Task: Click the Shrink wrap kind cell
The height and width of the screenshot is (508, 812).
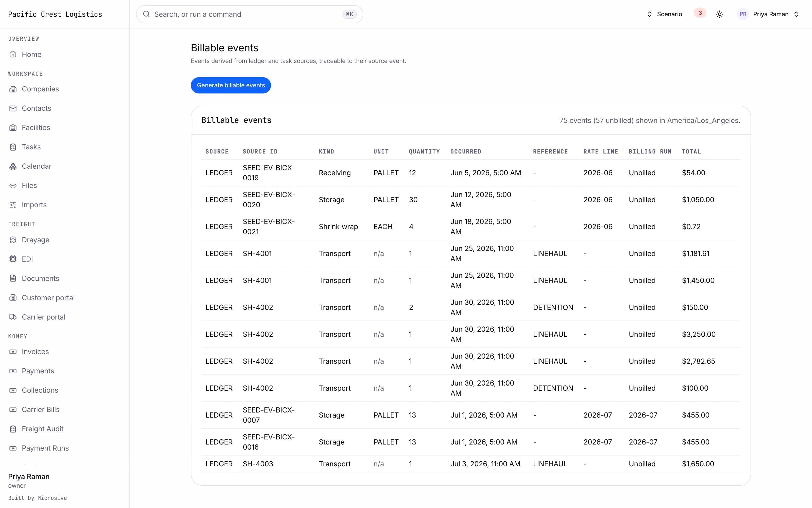Action: [338, 227]
